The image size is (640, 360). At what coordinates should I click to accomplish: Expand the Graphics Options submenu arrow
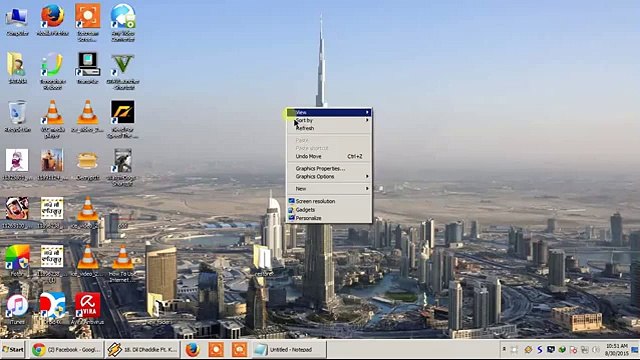[367, 176]
